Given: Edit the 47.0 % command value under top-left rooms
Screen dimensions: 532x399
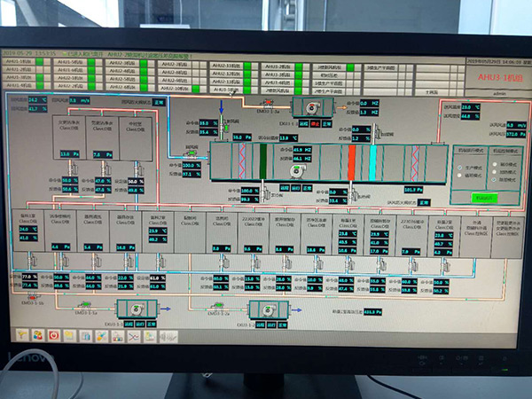Looking at the screenshot, I should click(103, 181).
